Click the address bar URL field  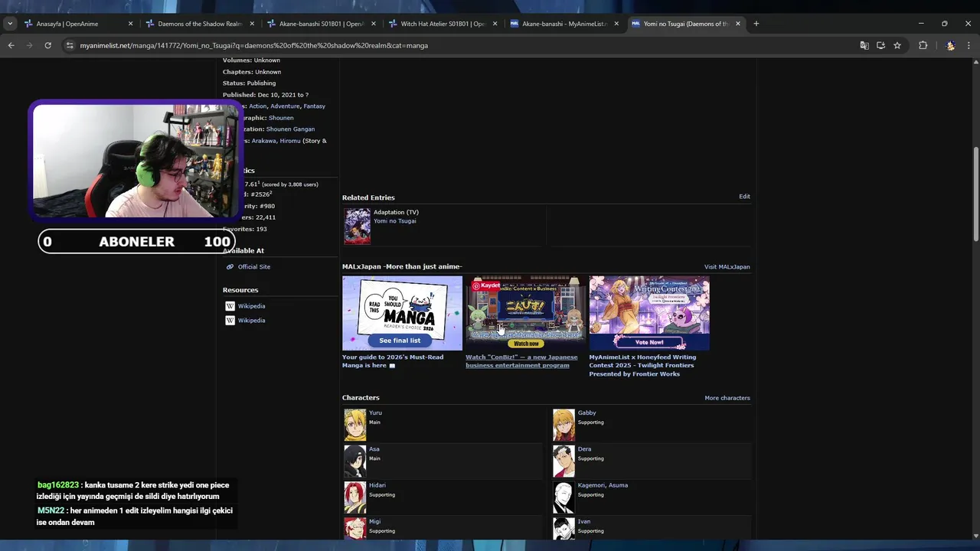pos(459,45)
